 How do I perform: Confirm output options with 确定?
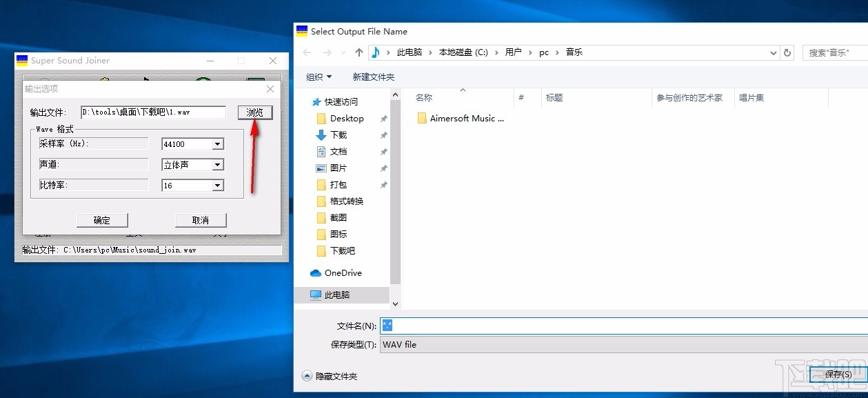pyautogui.click(x=102, y=220)
